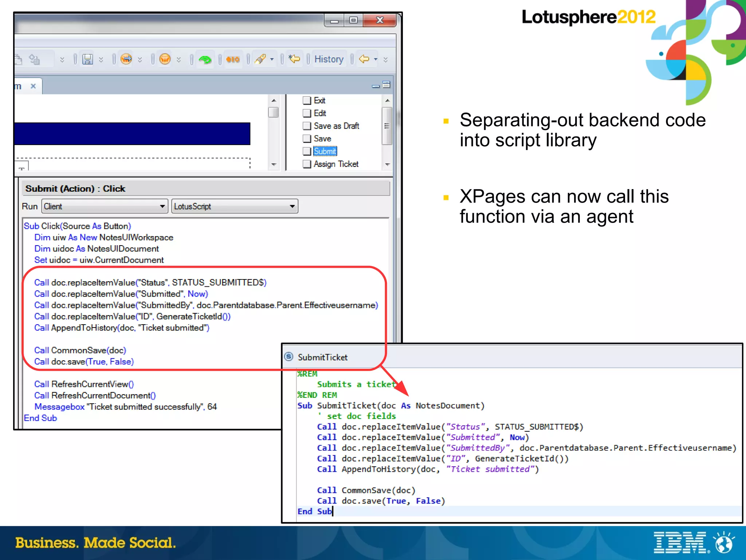Click the yellow back navigation arrow
746x560 pixels.
(x=364, y=59)
